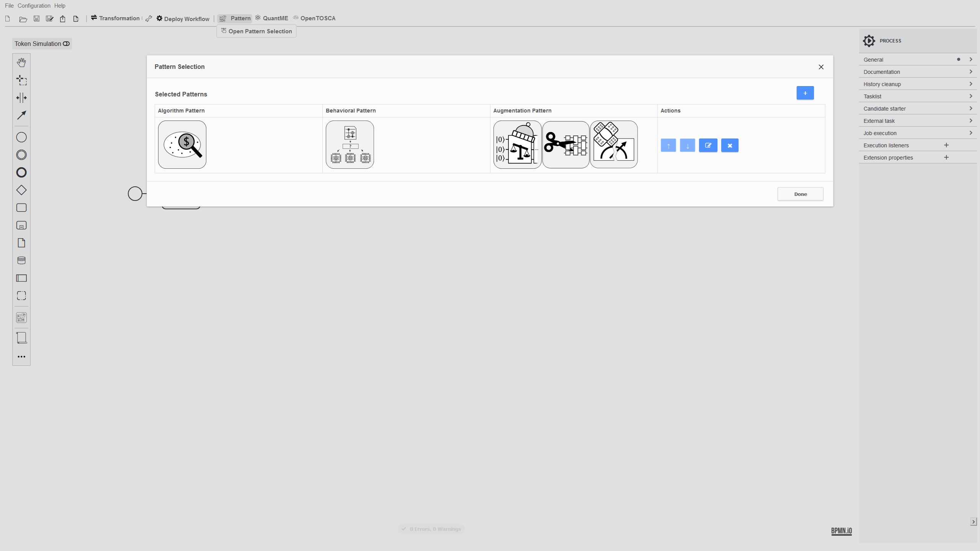
Task: Click Done to close Pattern Selection
Action: 800,194
